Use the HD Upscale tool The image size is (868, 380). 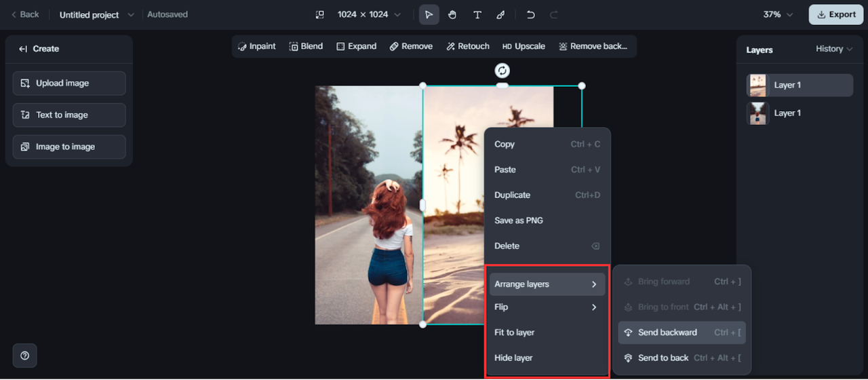tap(524, 46)
